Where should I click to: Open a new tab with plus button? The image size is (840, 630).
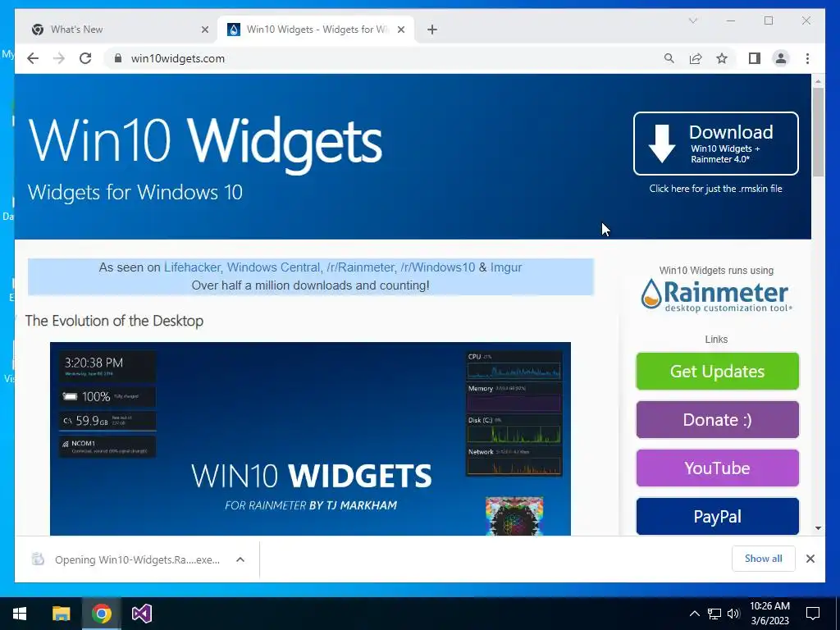[432, 30]
